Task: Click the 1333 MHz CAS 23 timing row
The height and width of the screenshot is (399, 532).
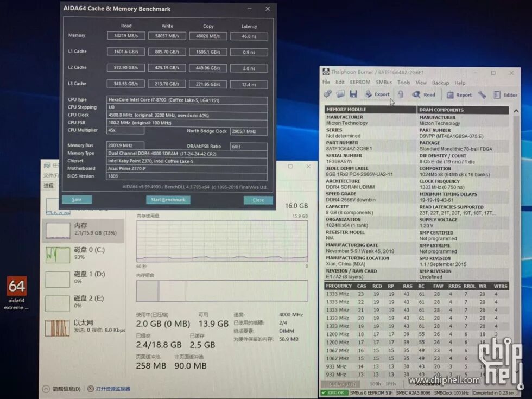Action: point(417,294)
